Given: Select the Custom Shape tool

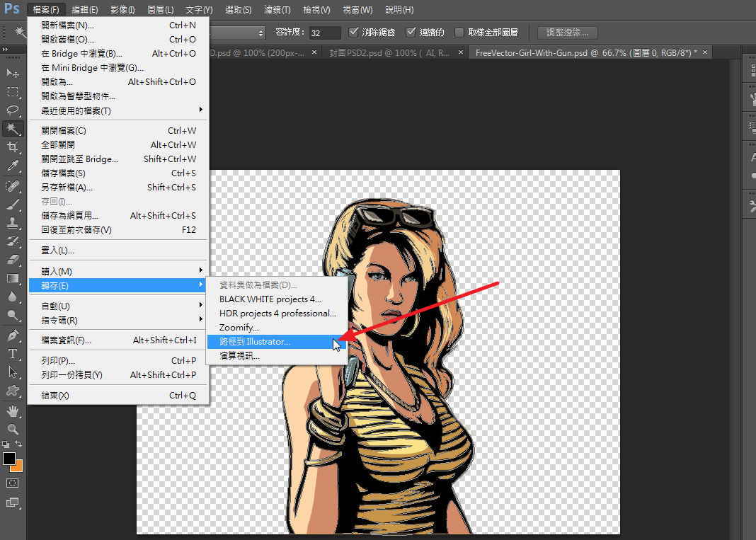Looking at the screenshot, I should 13,391.
